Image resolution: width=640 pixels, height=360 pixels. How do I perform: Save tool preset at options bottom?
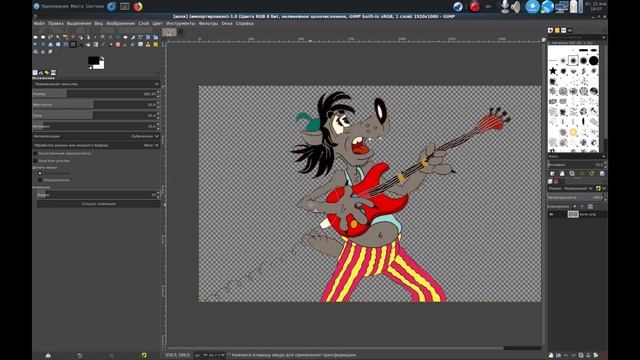pyautogui.click(x=48, y=355)
